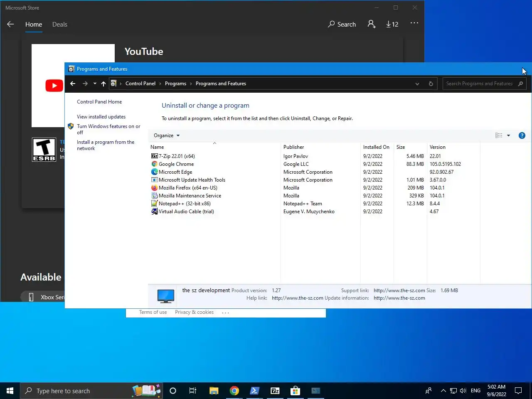532x399 pixels.
Task: Open recent locations dropdown arrow
Action: click(x=95, y=84)
